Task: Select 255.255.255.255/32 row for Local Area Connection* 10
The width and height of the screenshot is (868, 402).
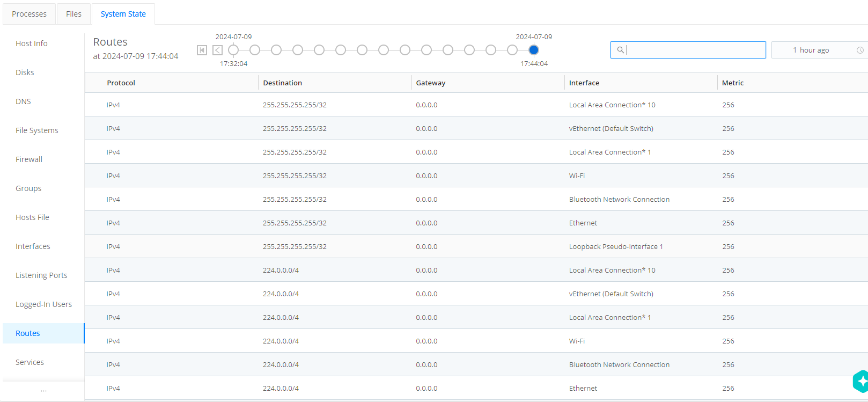Action: pyautogui.click(x=476, y=105)
